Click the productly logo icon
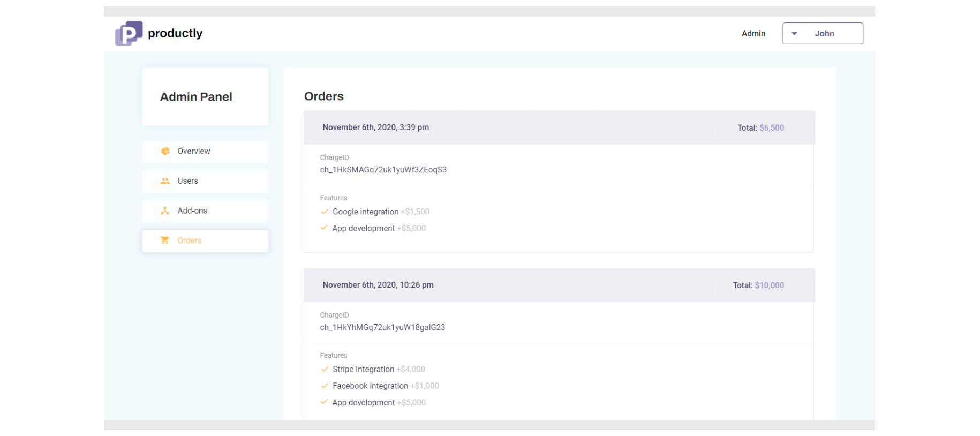Image resolution: width=980 pixels, height=436 pixels. pos(129,33)
